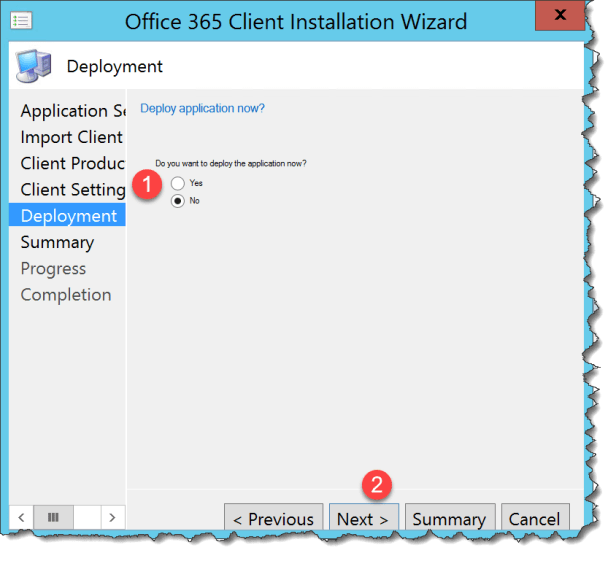Open the wizard title bar system icon
The height and width of the screenshot is (561, 616).
(x=21, y=21)
